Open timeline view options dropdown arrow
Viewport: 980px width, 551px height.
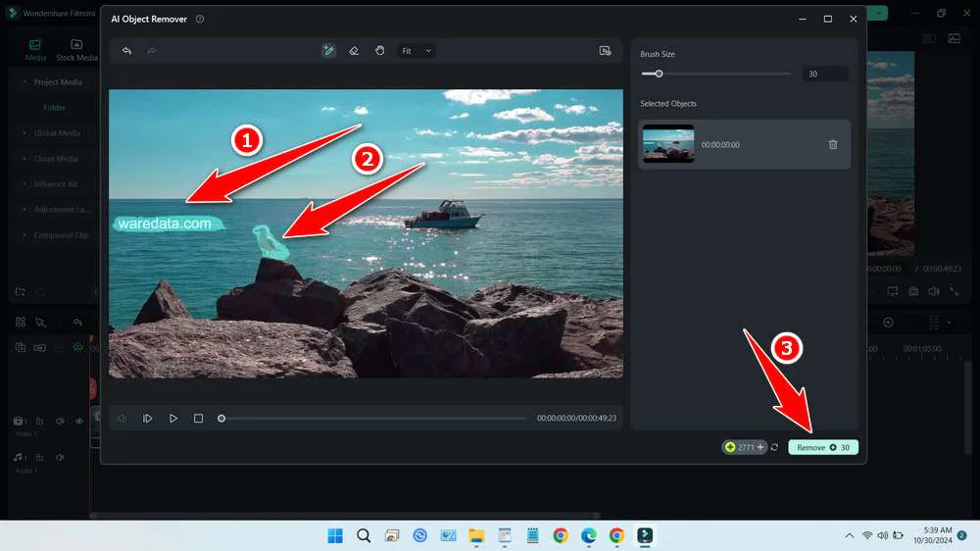950,323
